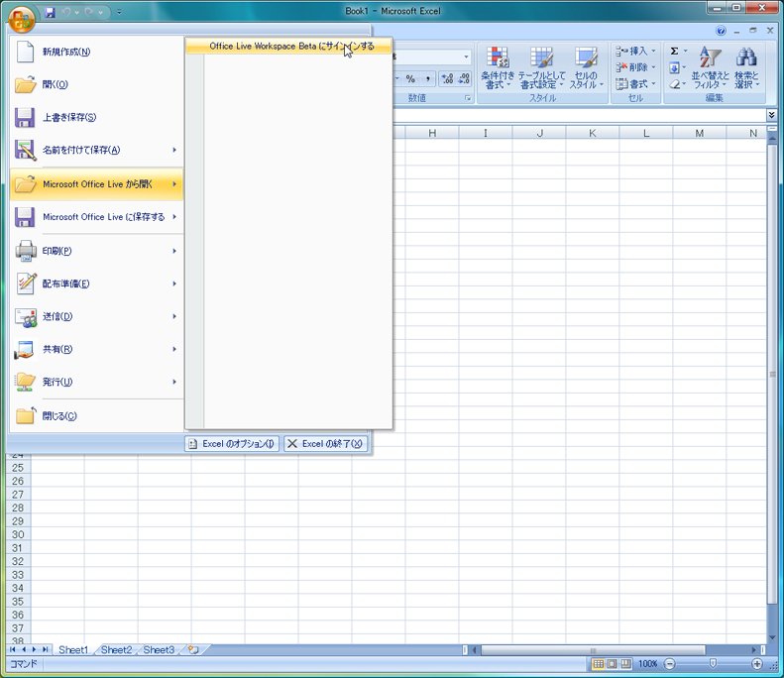The height and width of the screenshot is (678, 784).
Task: Click the insert worksheet tab icon
Action: pyautogui.click(x=193, y=649)
